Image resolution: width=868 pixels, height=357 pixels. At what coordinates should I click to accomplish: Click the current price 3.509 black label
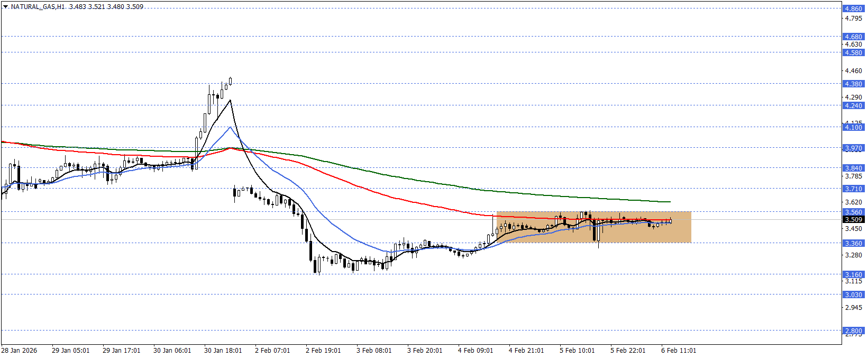[x=853, y=219]
